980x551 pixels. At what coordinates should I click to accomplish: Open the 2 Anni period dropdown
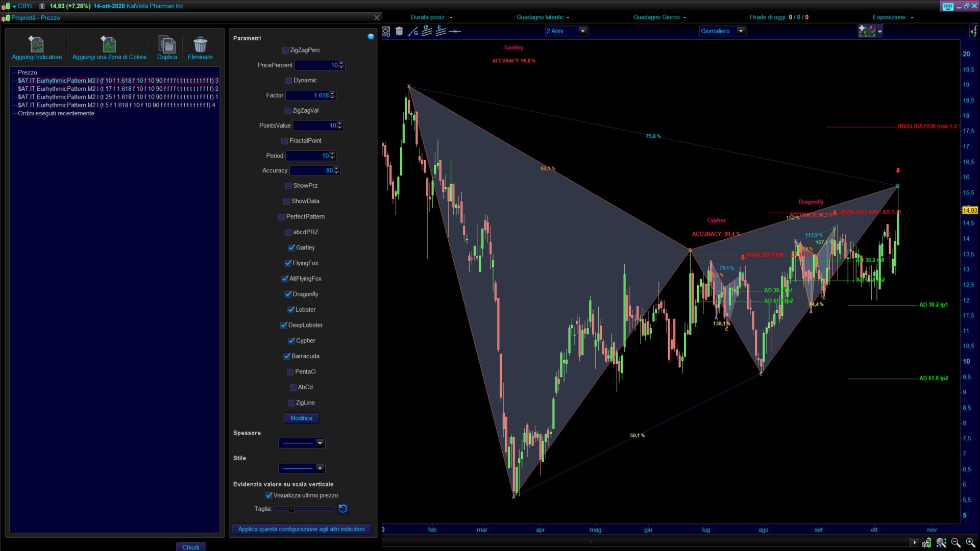coord(582,31)
